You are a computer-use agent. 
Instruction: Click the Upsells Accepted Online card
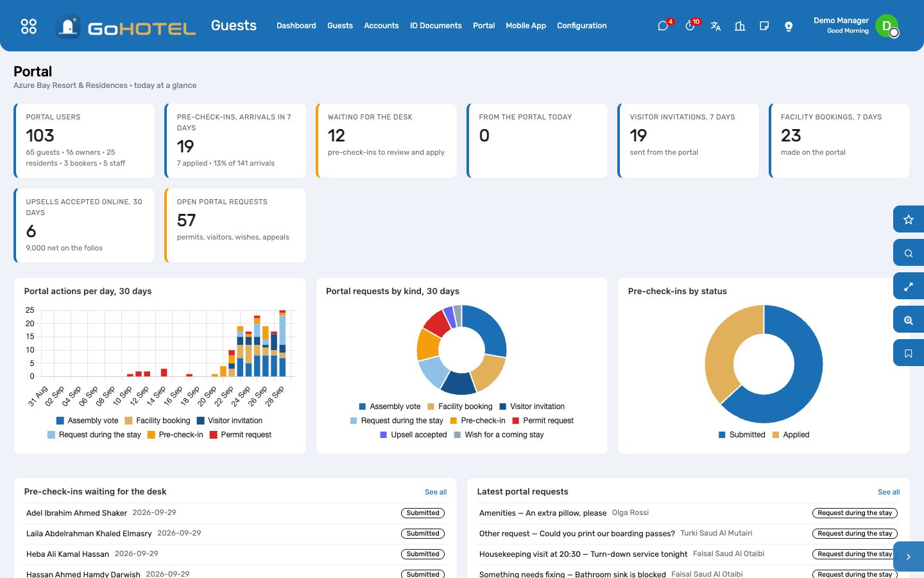[x=84, y=225]
